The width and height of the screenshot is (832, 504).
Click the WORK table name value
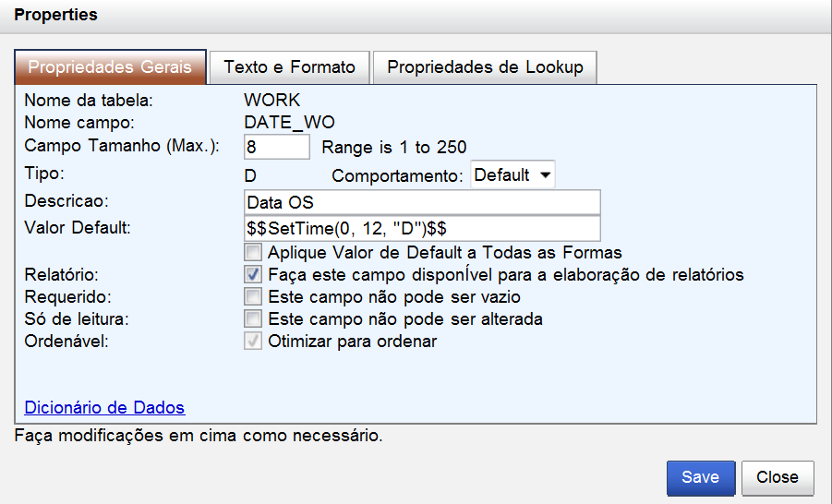point(272,101)
